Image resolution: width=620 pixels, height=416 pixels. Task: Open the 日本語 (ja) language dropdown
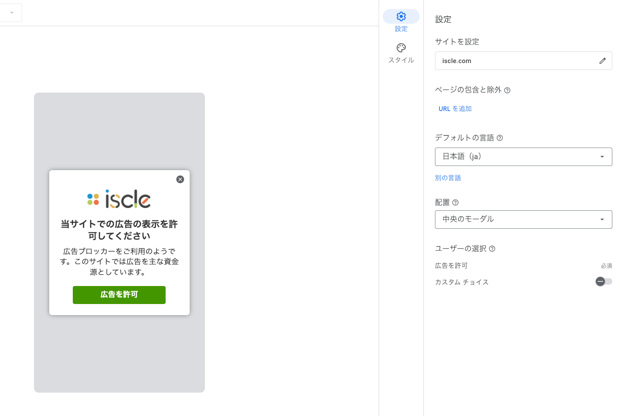(524, 157)
